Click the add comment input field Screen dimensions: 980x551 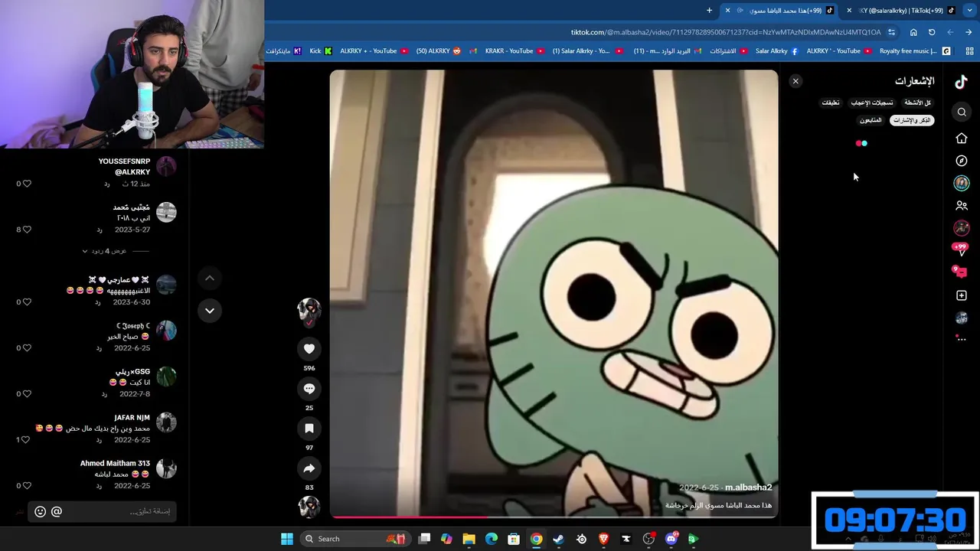point(103,511)
